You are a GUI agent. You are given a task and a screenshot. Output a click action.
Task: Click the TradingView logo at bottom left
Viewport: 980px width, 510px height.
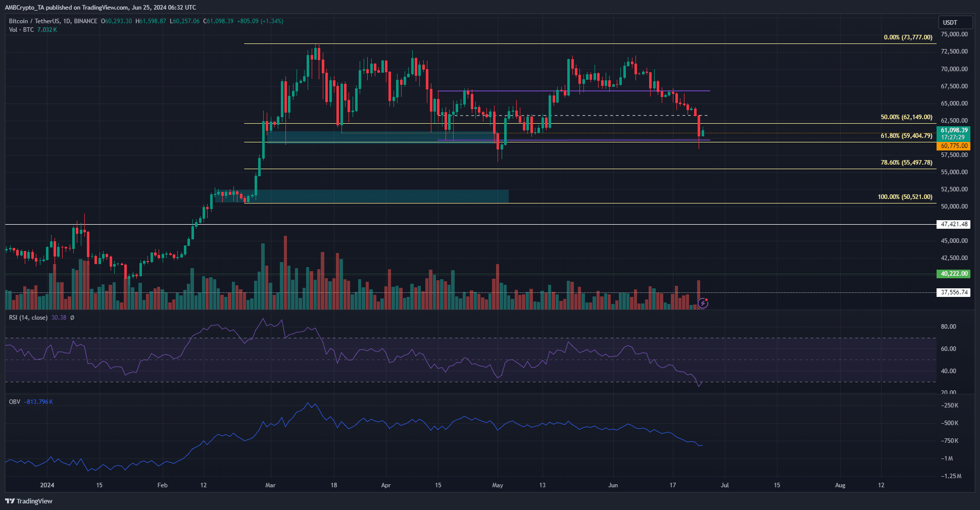click(29, 501)
